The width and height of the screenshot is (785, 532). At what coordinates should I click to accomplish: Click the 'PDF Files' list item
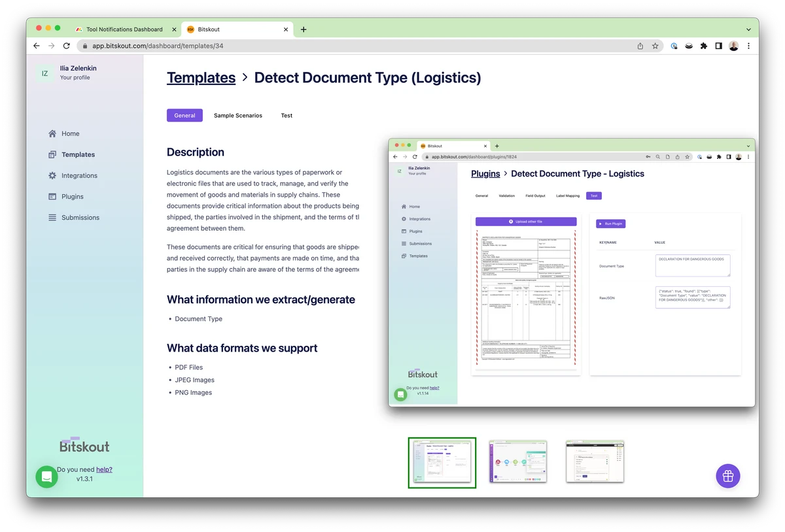[x=189, y=367]
